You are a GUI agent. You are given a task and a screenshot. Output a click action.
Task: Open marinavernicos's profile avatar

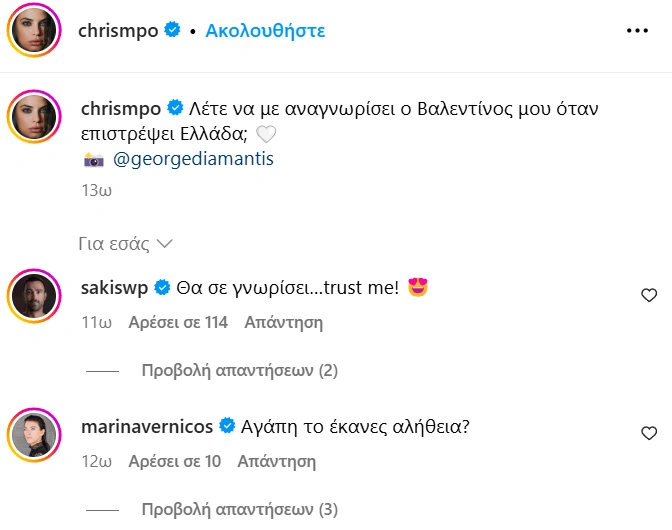(33, 434)
